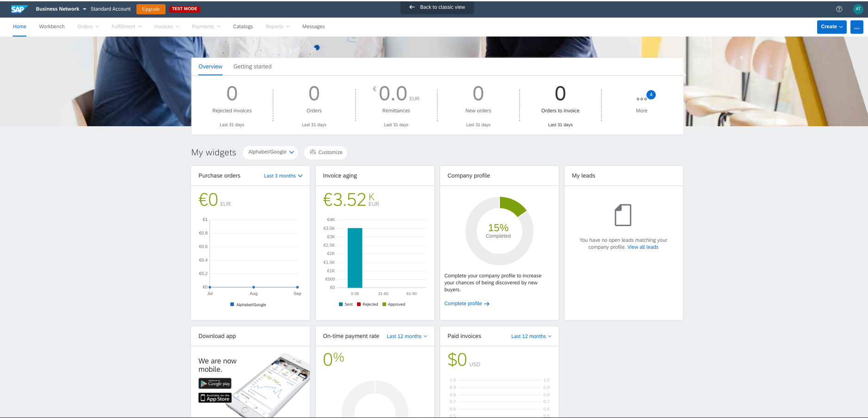Click the Download app widget title
This screenshot has height=418, width=868.
(x=217, y=336)
